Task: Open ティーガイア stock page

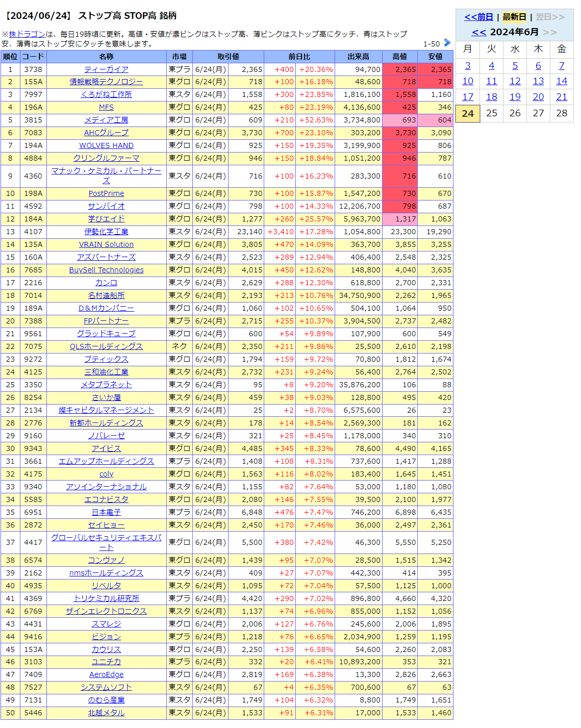Action: click(106, 69)
